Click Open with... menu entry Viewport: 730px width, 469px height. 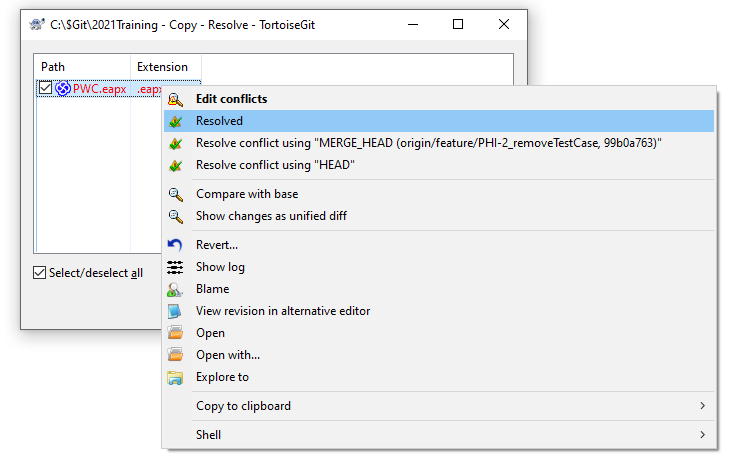(228, 355)
